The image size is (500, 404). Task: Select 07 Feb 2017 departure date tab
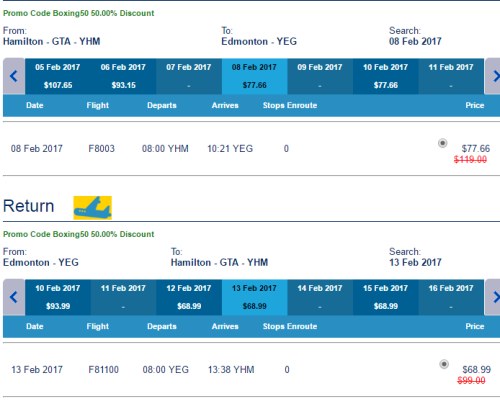pos(189,76)
